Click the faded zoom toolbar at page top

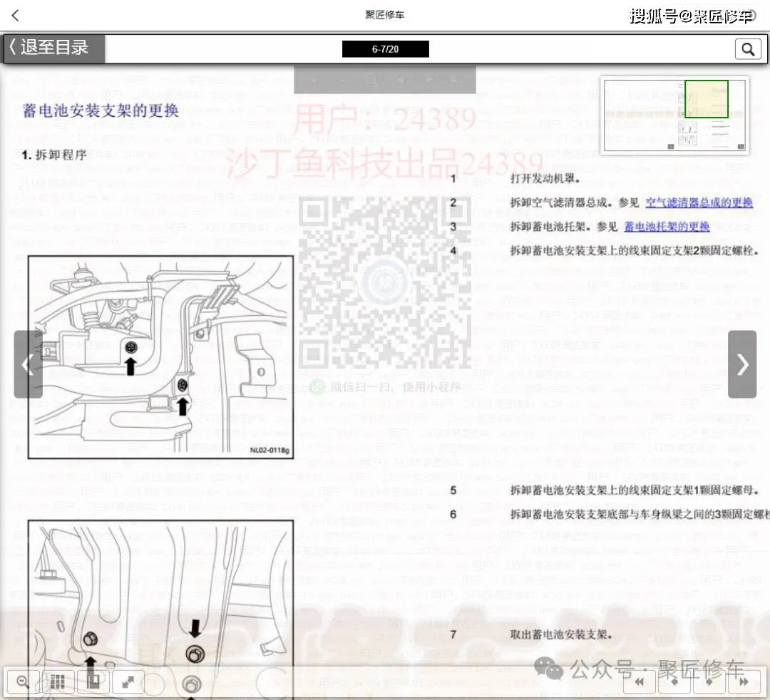coord(384,79)
